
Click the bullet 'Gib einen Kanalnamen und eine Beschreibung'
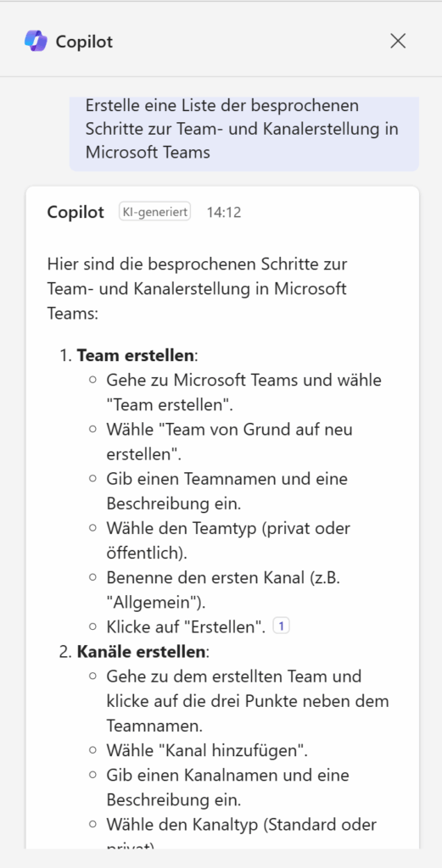pyautogui.click(x=227, y=787)
